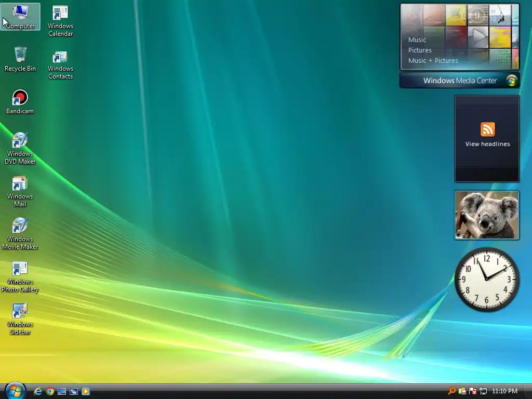The height and width of the screenshot is (399, 532).
Task: Click the Windows Media Center logo orb
Action: 511,81
